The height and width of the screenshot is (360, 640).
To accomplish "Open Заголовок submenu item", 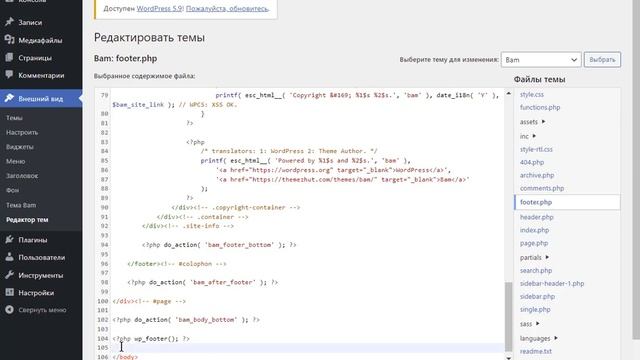I will (22, 176).
